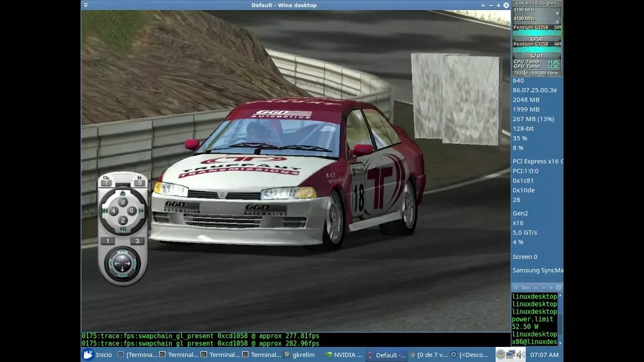Image resolution: width=644 pixels, height=362 pixels.
Task: Click the CPU1 panel label in gkrellm
Action: click(536, 55)
